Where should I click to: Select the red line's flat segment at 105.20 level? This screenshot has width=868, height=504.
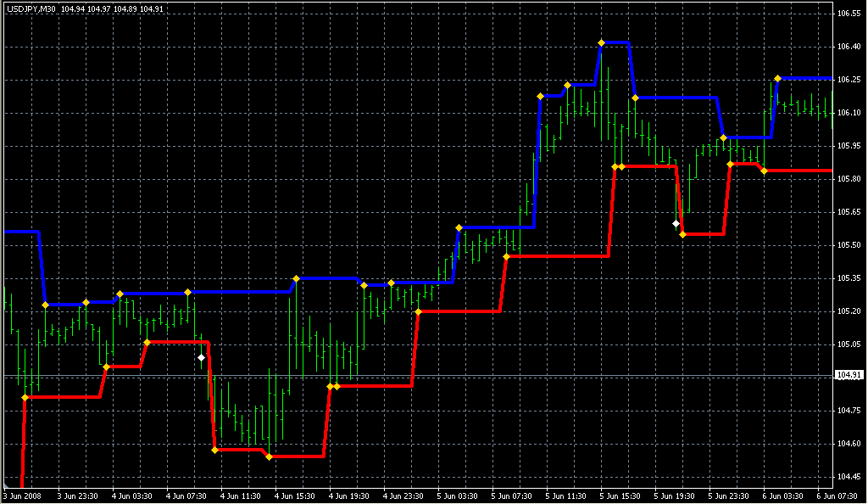click(458, 311)
